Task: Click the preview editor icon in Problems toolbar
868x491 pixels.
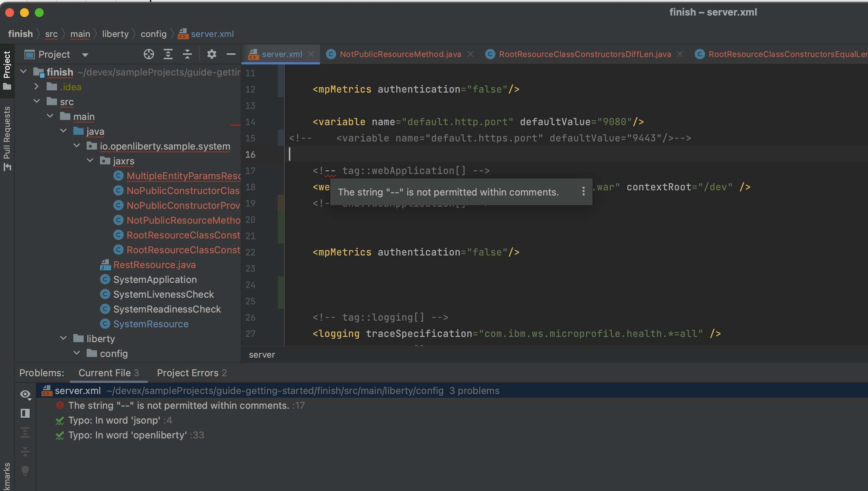Action: (25, 413)
